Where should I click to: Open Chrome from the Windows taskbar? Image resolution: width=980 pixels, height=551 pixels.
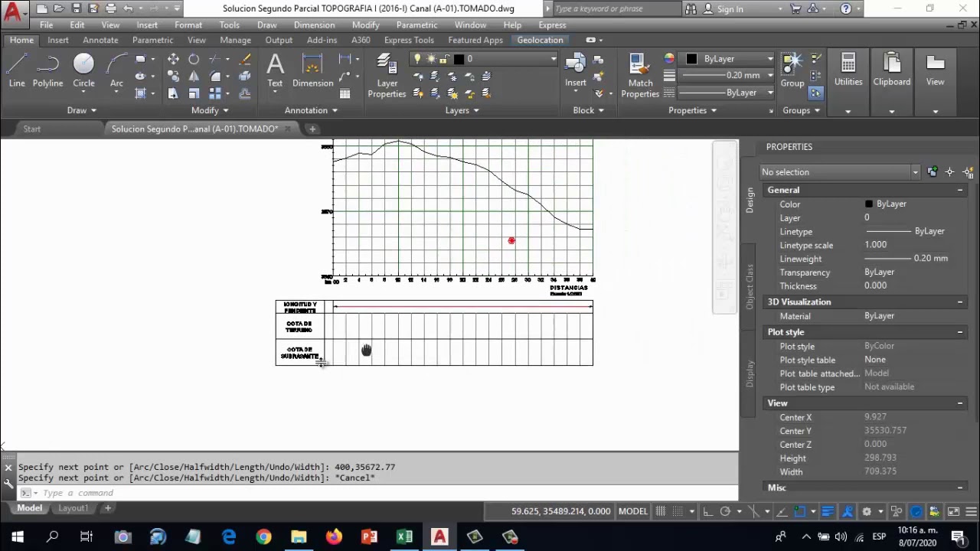[x=263, y=537]
